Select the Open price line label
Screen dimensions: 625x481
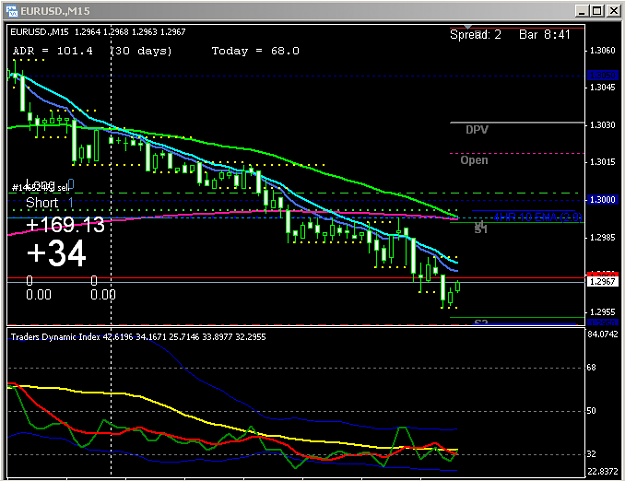point(474,160)
